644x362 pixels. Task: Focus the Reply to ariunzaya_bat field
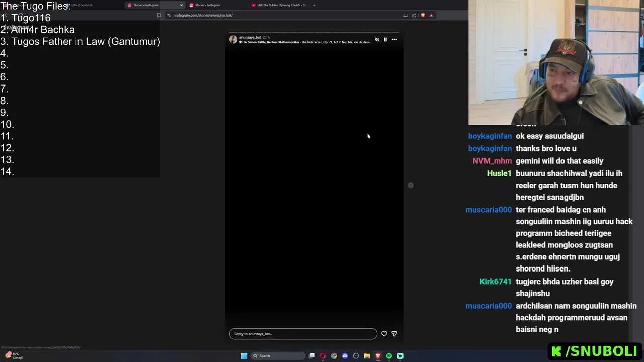click(x=303, y=334)
